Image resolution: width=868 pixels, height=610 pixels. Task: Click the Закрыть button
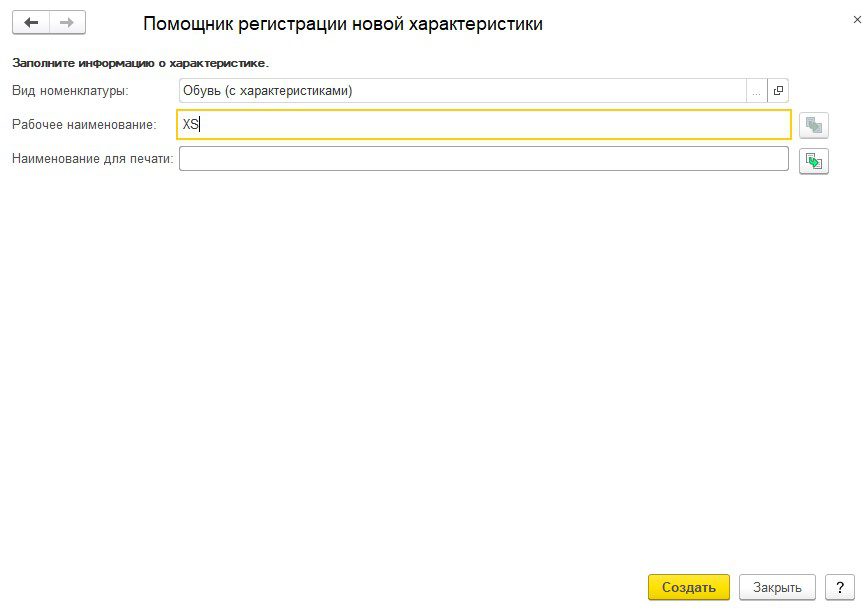click(x=777, y=587)
